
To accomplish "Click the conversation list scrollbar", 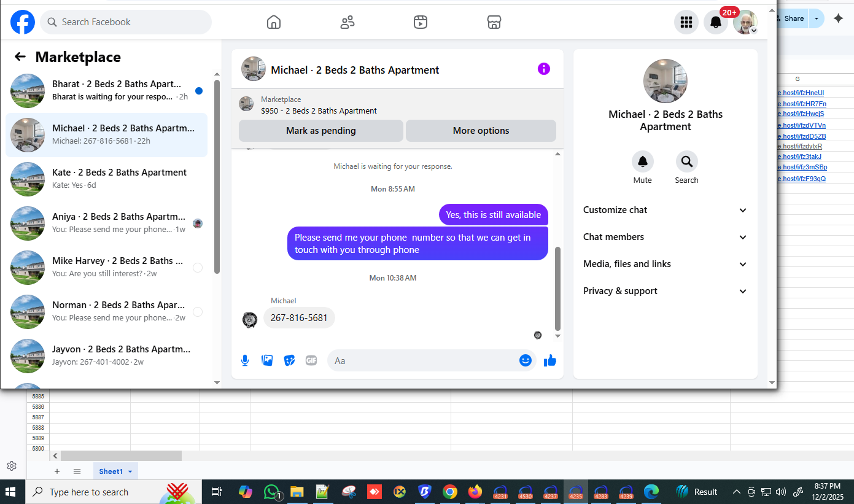I will pyautogui.click(x=217, y=177).
